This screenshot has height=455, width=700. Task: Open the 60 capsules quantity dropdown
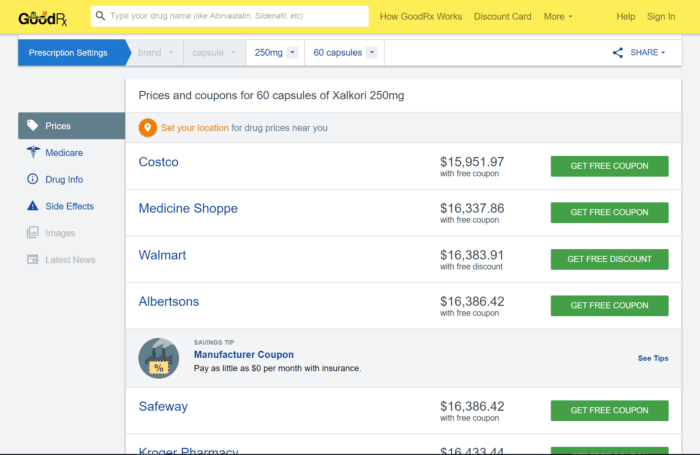point(345,53)
